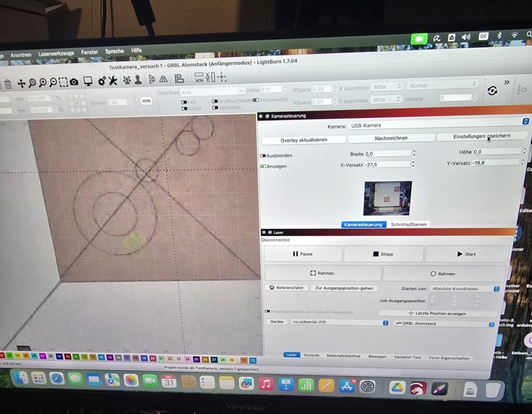Click the camera preview thumbnail
The image size is (532, 414).
pos(388,198)
